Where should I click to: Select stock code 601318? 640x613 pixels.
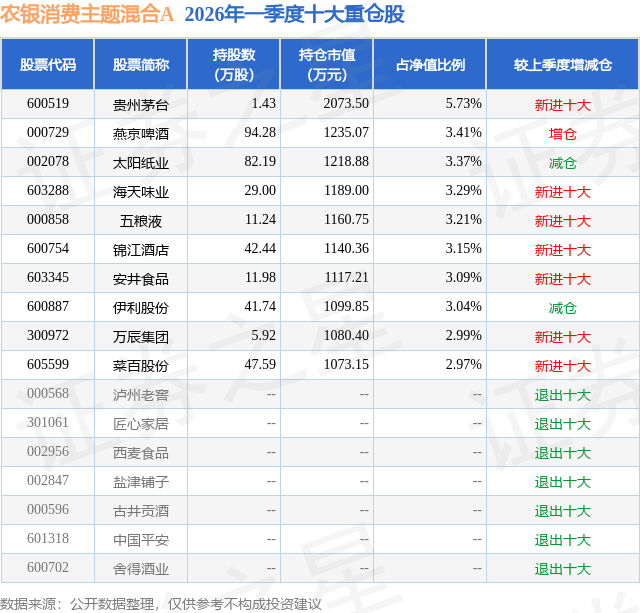[48, 538]
